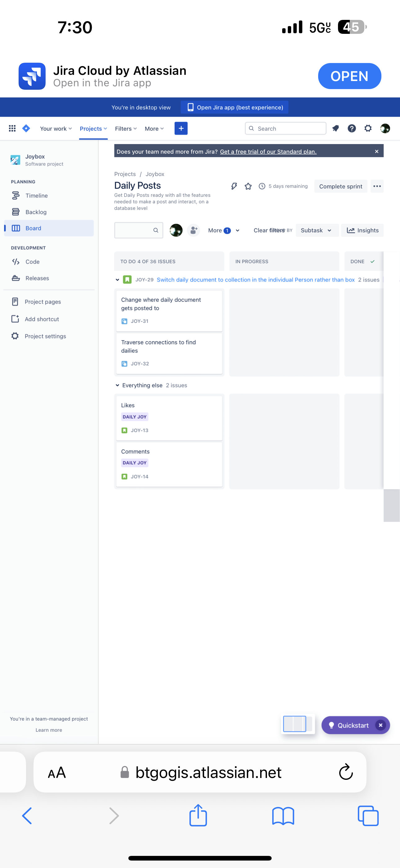Filter by assignee avatar on board
400x868 pixels.
tap(176, 230)
